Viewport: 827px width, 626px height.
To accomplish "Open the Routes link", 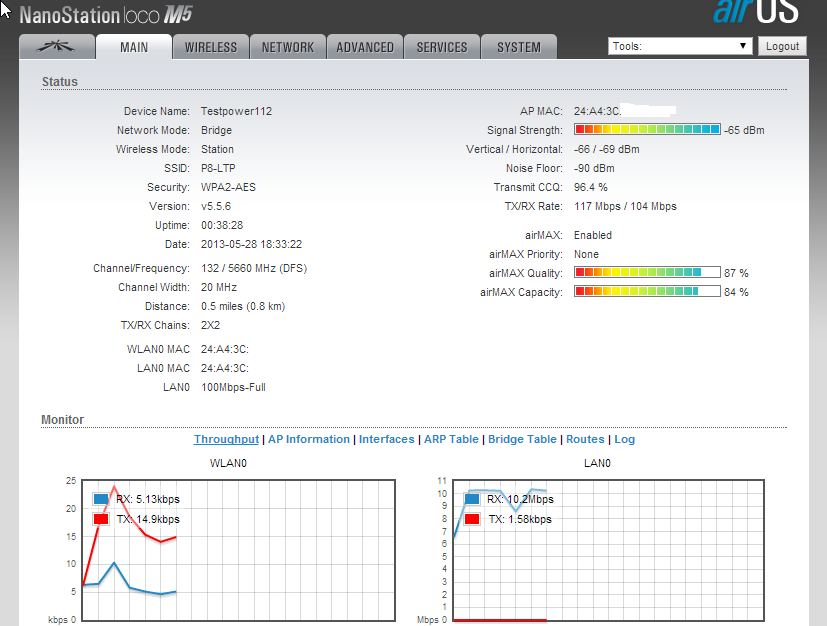I will click(x=585, y=439).
